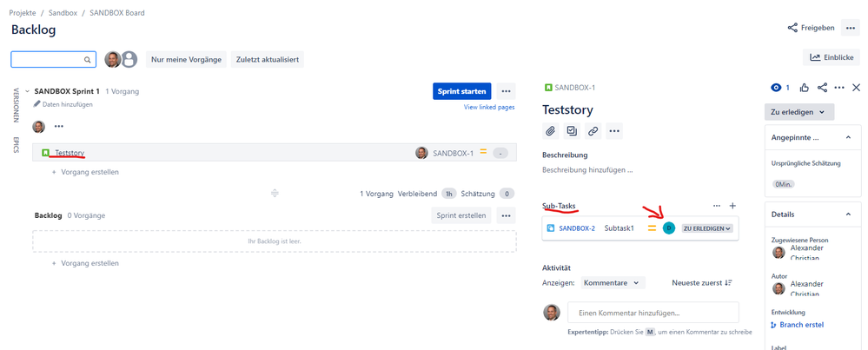Screen dimensions: 868x350
Task: Collapse the Angepinnte section
Action: click(849, 137)
